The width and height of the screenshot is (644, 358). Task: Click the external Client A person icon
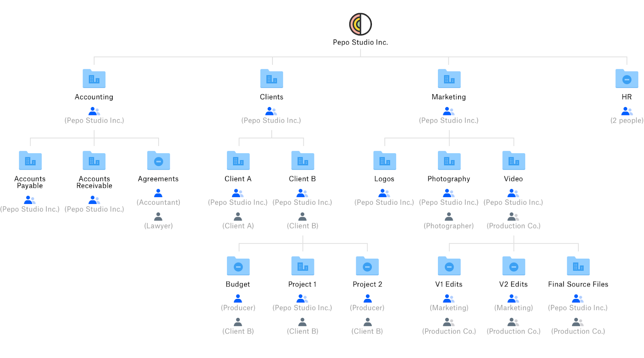(x=238, y=216)
